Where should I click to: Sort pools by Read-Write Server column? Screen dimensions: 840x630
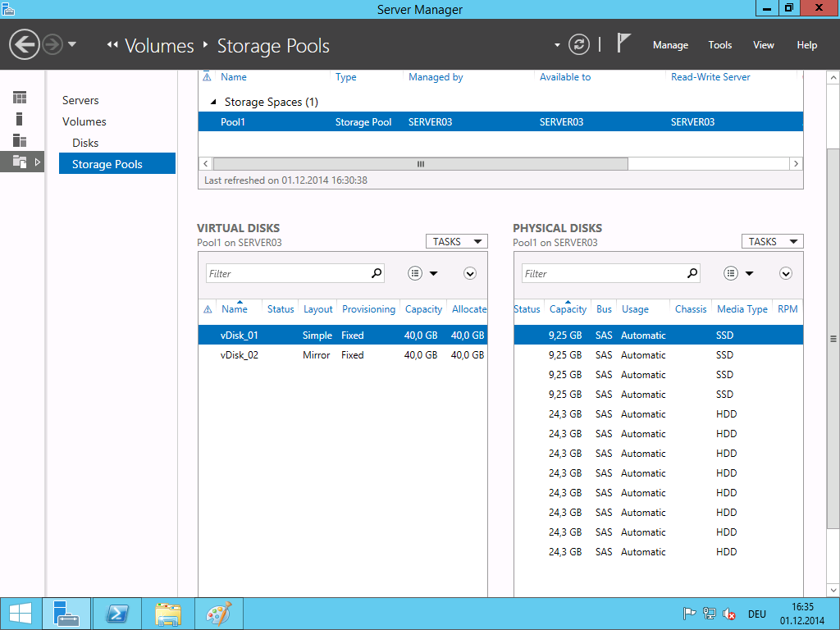pyautogui.click(x=710, y=77)
